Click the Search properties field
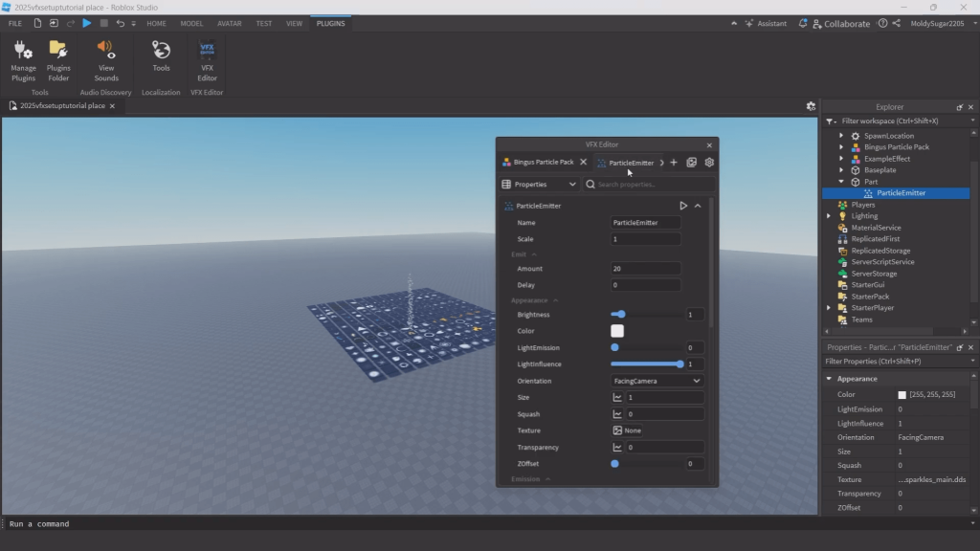The height and width of the screenshot is (551, 980). pyautogui.click(x=650, y=185)
